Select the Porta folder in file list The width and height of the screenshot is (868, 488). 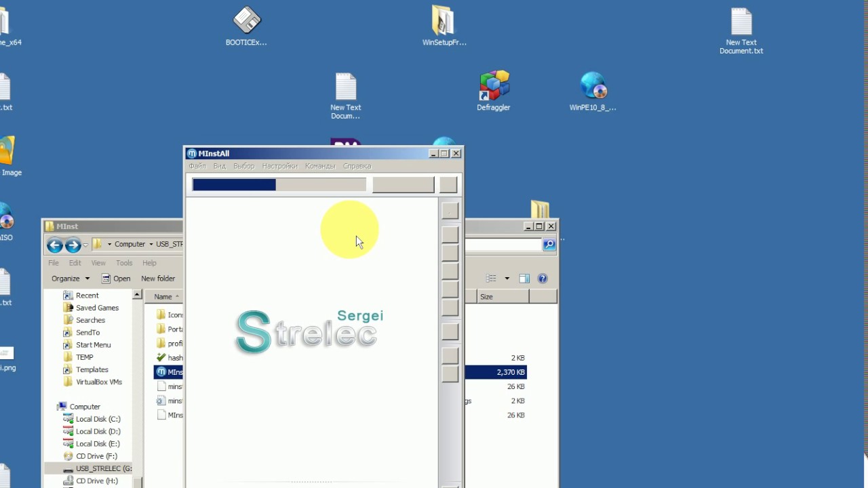point(170,329)
